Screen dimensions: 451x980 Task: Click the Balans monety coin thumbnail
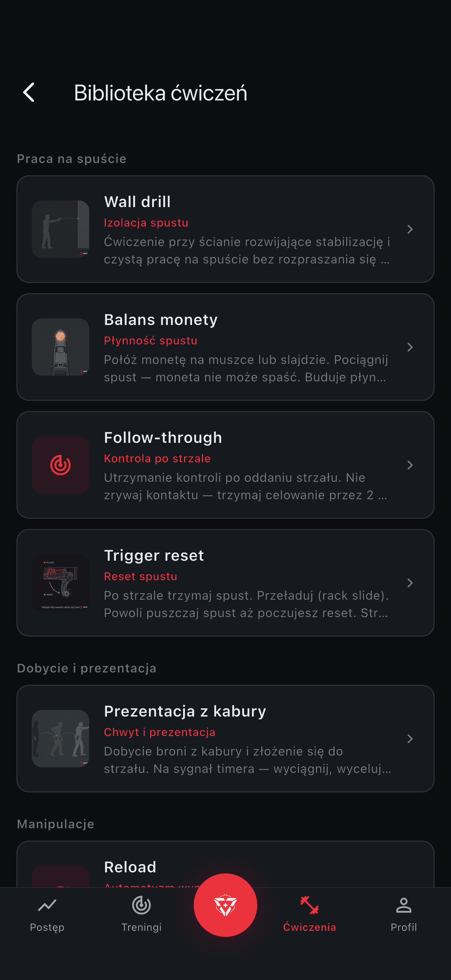(60, 347)
